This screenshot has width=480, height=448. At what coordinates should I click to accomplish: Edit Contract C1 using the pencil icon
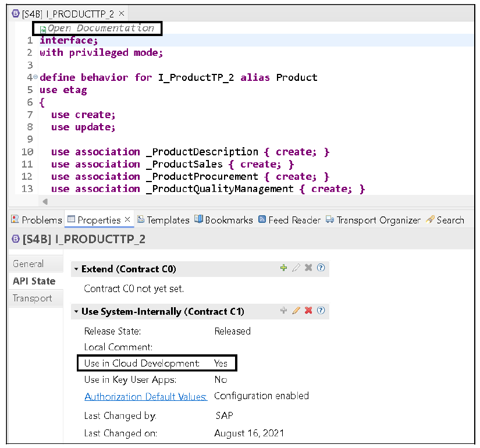click(x=296, y=311)
